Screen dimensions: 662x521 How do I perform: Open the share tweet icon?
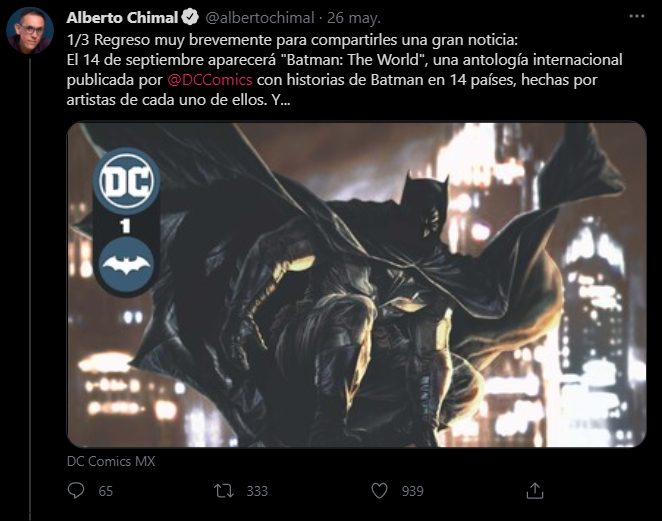pyautogui.click(x=534, y=491)
